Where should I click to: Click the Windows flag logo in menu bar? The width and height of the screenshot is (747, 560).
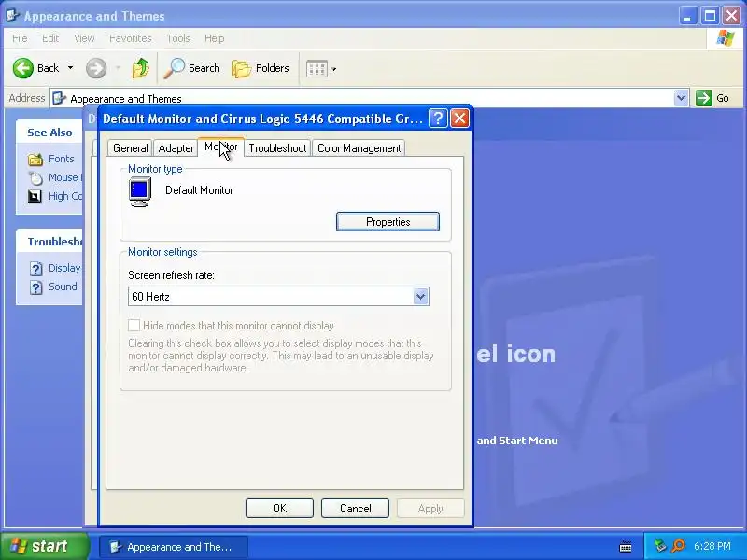click(x=726, y=38)
